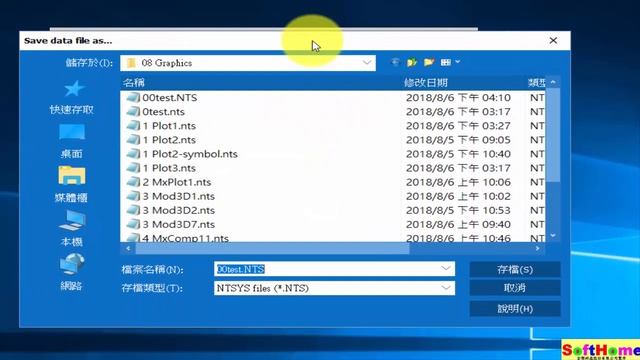Click the 取消 cancel button

[515, 288]
